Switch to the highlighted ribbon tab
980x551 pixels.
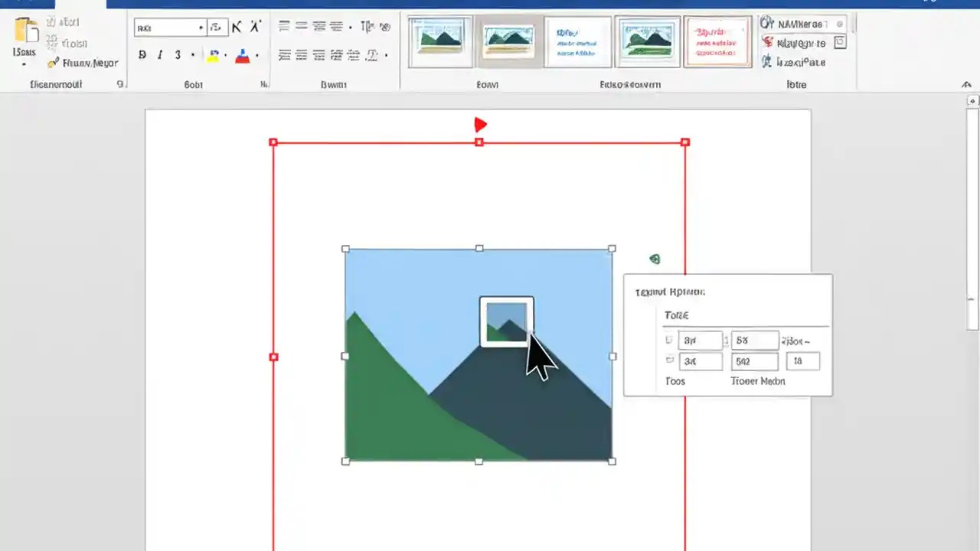point(82,4)
